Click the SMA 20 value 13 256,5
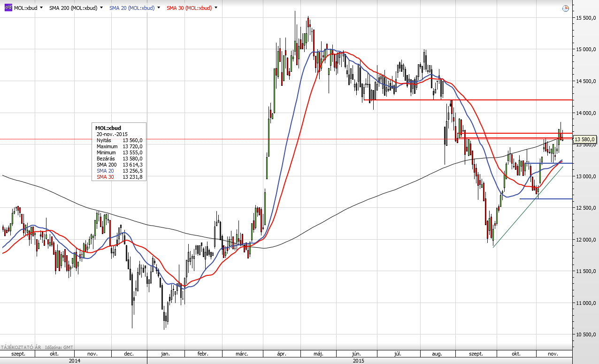Screen dimensions: 599x364 coord(133,171)
